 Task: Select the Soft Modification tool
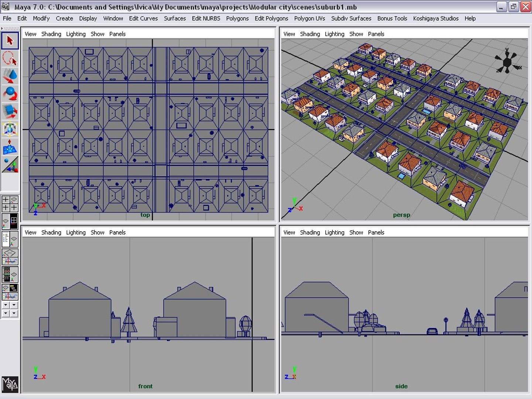pyautogui.click(x=10, y=147)
